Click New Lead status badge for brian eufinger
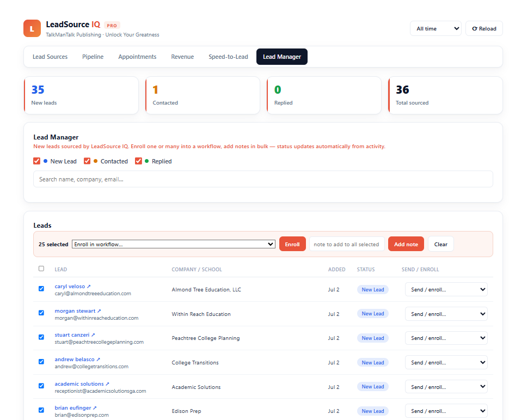The image size is (509, 420). coord(373,411)
